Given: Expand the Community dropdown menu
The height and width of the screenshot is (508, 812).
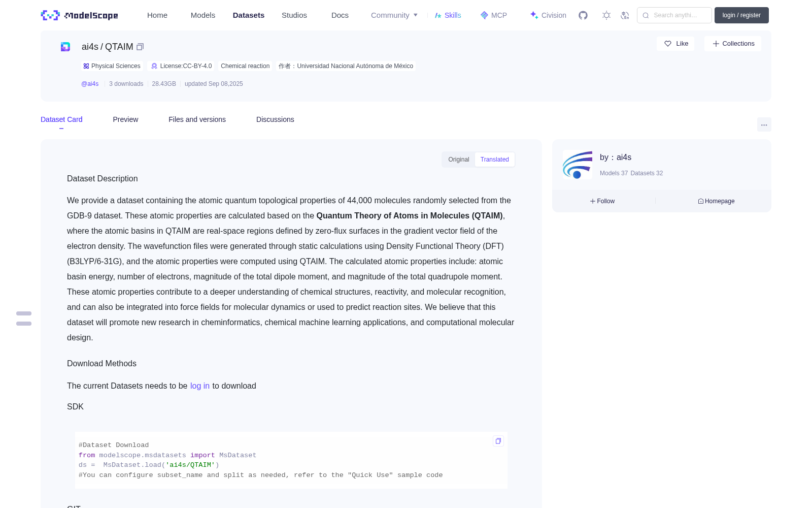Looking at the screenshot, I should [x=394, y=15].
